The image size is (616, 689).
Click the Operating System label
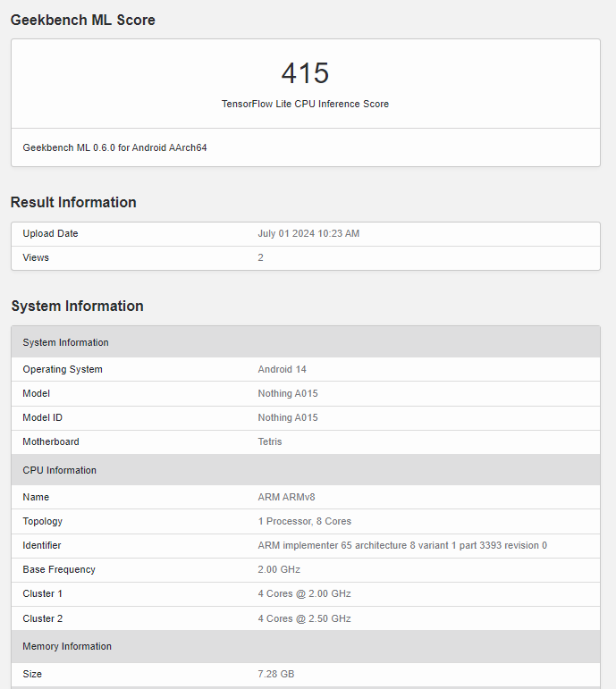pyautogui.click(x=63, y=370)
